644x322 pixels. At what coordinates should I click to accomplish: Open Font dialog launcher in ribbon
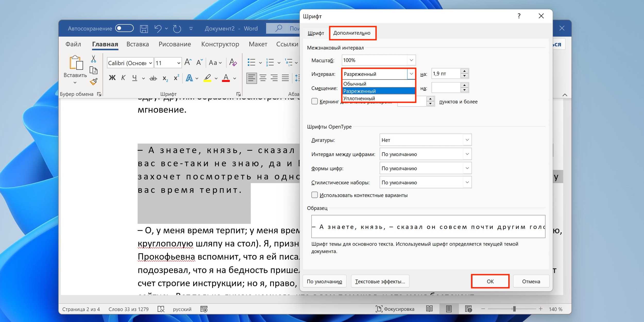[239, 94]
